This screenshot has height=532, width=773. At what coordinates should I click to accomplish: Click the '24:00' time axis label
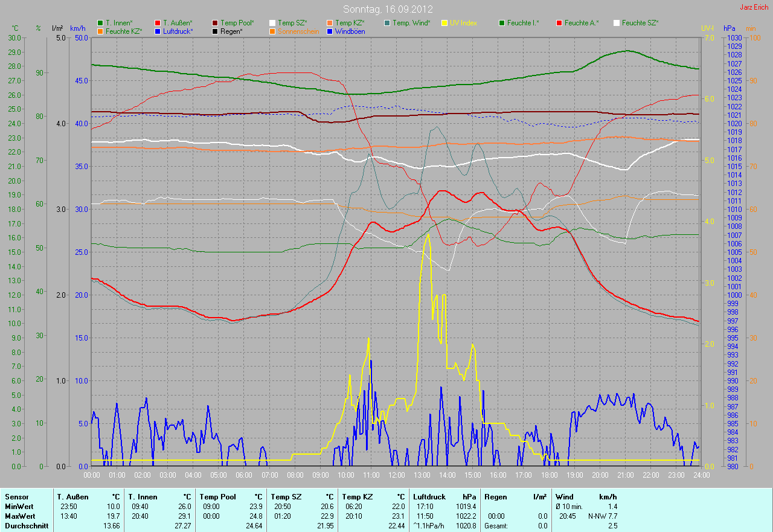pos(701,475)
